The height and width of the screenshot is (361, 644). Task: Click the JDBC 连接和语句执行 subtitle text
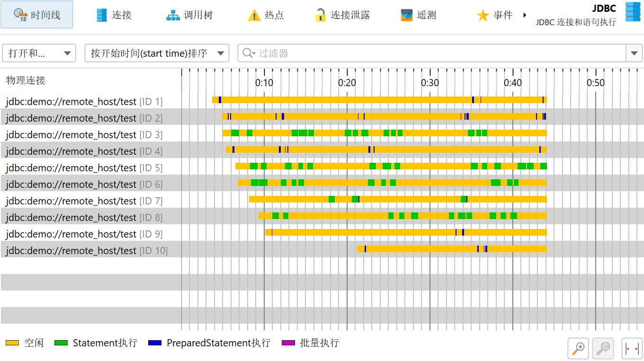tap(576, 22)
